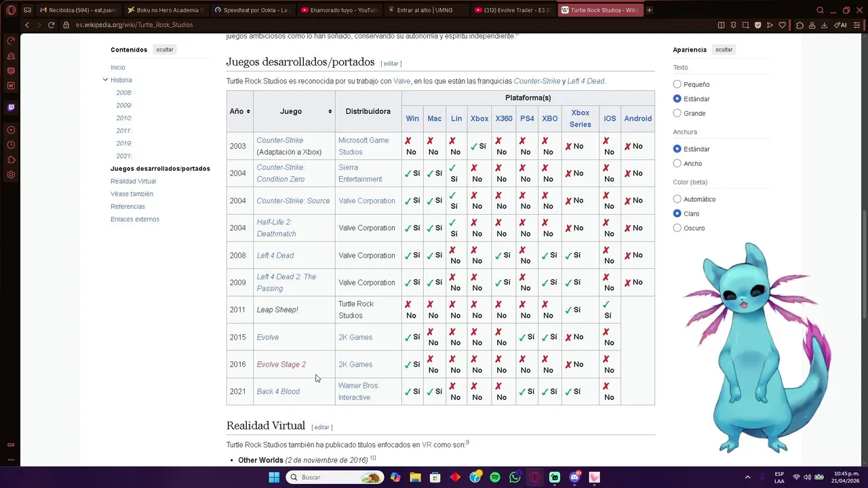Open the GX Corner icon at sidebar bottom
This screenshot has height=488, width=868.
click(11, 445)
